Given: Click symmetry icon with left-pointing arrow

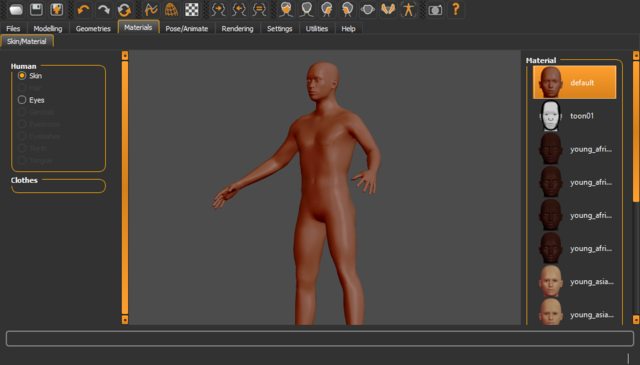Looking at the screenshot, I should coord(239,9).
